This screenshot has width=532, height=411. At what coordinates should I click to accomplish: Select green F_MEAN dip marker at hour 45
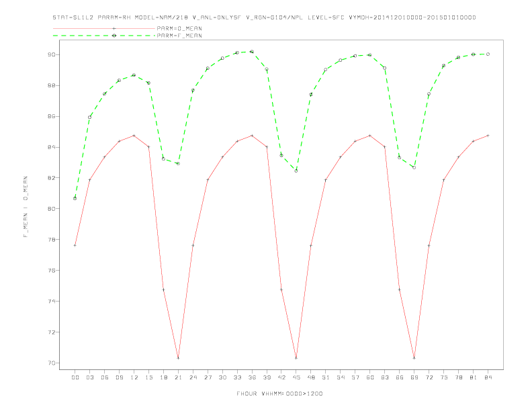296,171
